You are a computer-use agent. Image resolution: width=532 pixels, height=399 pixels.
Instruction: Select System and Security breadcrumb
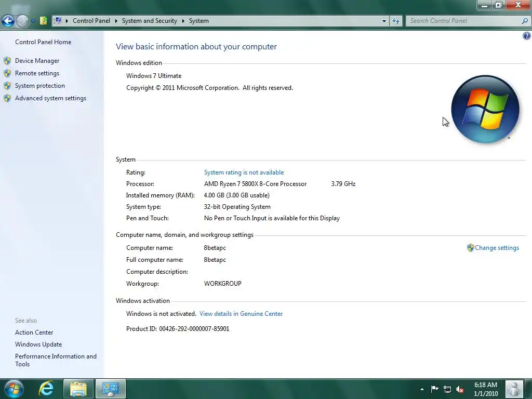(149, 21)
